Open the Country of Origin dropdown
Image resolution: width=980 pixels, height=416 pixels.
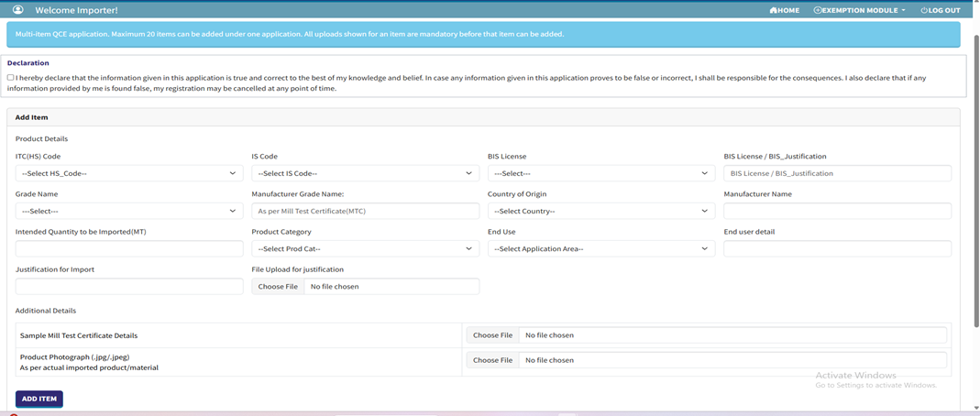pyautogui.click(x=601, y=211)
